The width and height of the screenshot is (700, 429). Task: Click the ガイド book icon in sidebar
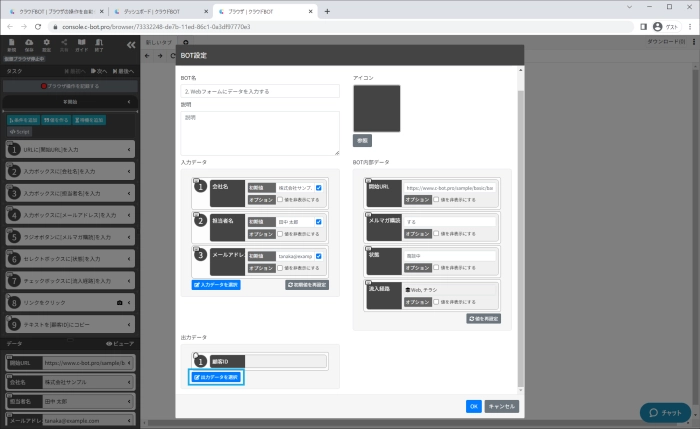tap(83, 44)
